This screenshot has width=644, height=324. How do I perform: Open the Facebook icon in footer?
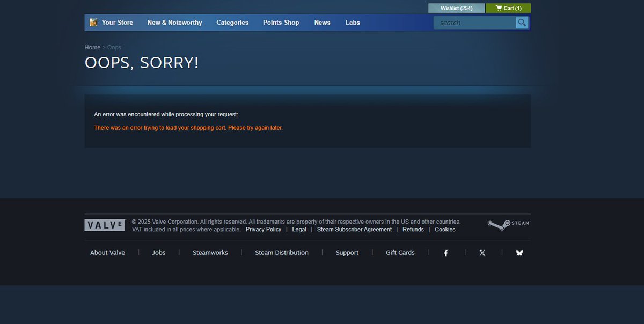pos(445,253)
